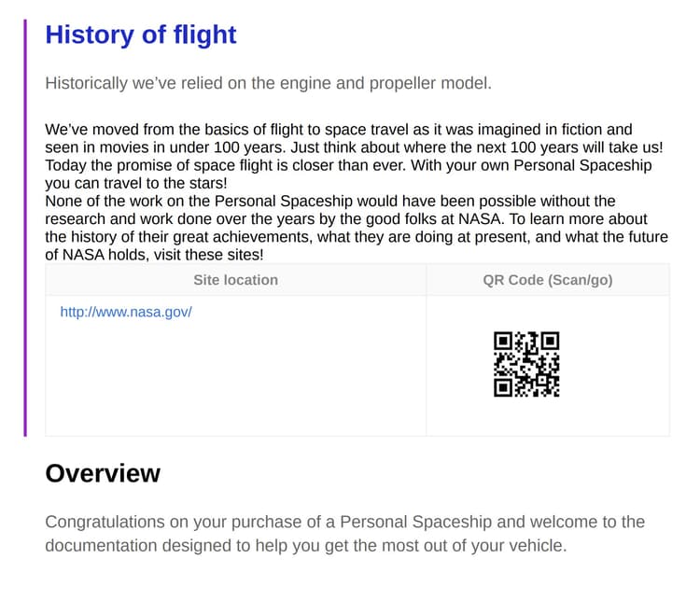The height and width of the screenshot is (601, 700).
Task: Click the line "you can travel to the stars!"
Action: pos(135,183)
